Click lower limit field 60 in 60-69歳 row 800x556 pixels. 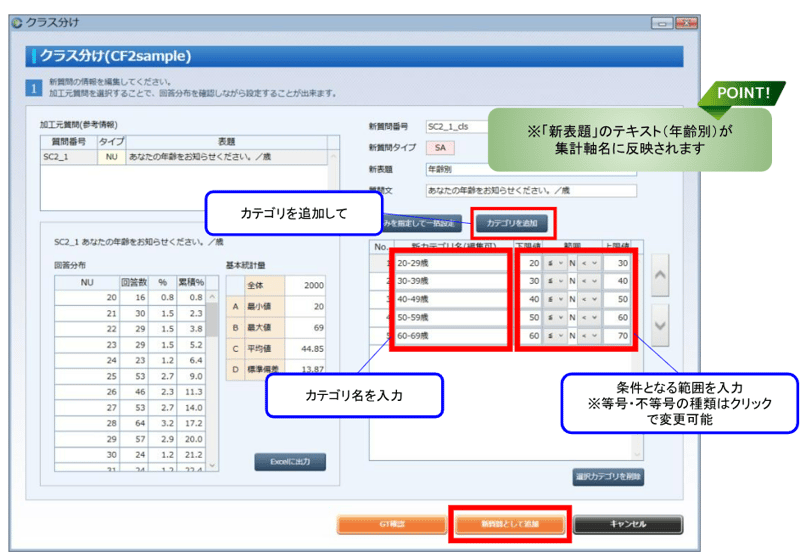coord(530,336)
